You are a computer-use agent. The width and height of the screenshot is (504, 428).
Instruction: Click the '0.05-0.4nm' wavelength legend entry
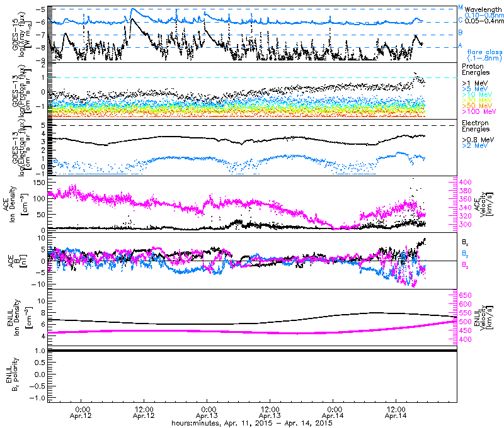point(484,21)
